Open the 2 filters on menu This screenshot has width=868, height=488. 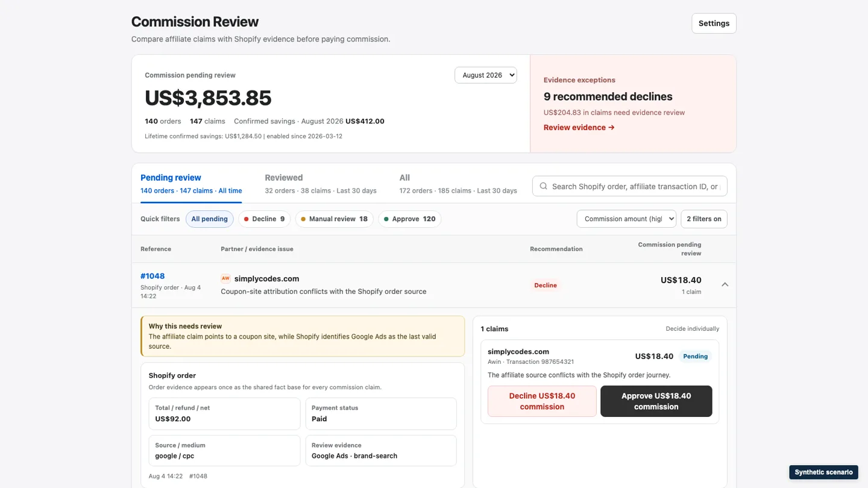click(x=704, y=219)
